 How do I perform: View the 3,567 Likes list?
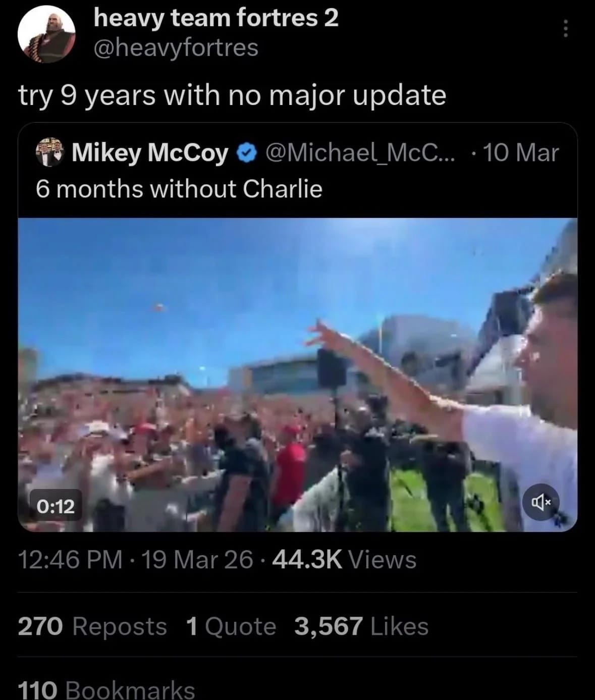[x=361, y=626]
